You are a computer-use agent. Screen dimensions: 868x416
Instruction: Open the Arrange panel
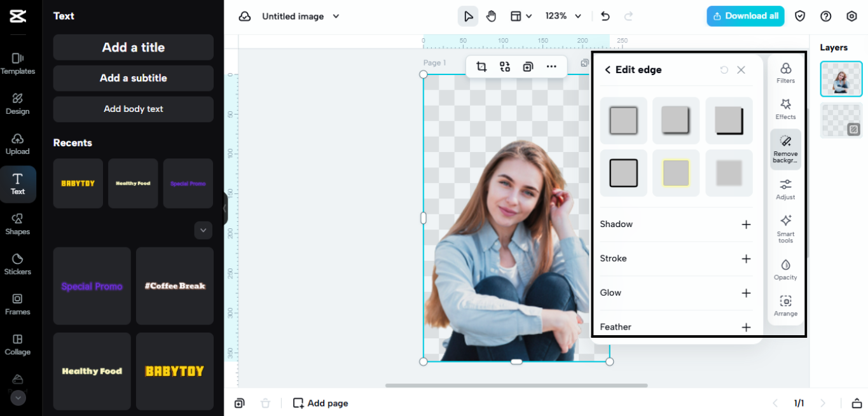click(x=785, y=305)
